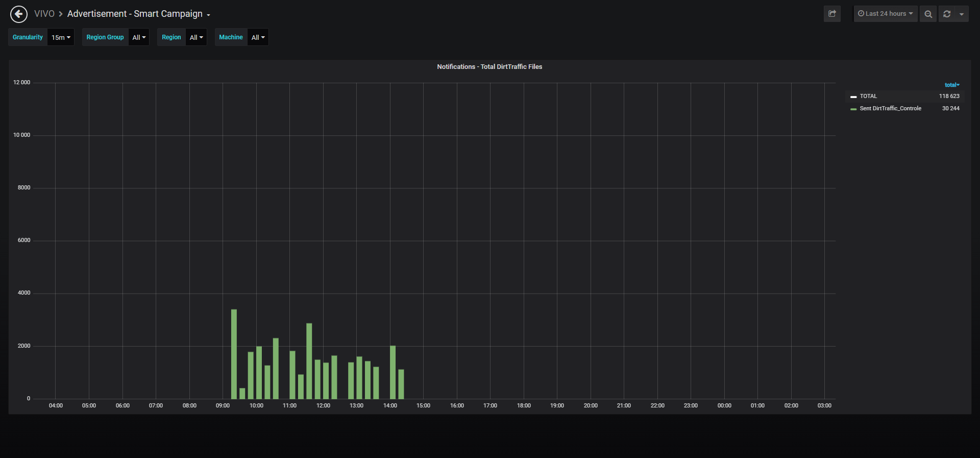Click the tallest green bar after 09:00

(x=234, y=354)
